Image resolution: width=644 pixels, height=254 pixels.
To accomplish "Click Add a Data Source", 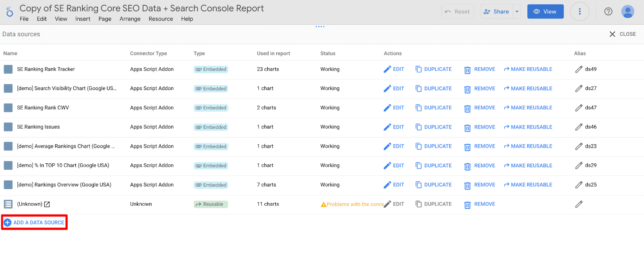I will point(34,223).
